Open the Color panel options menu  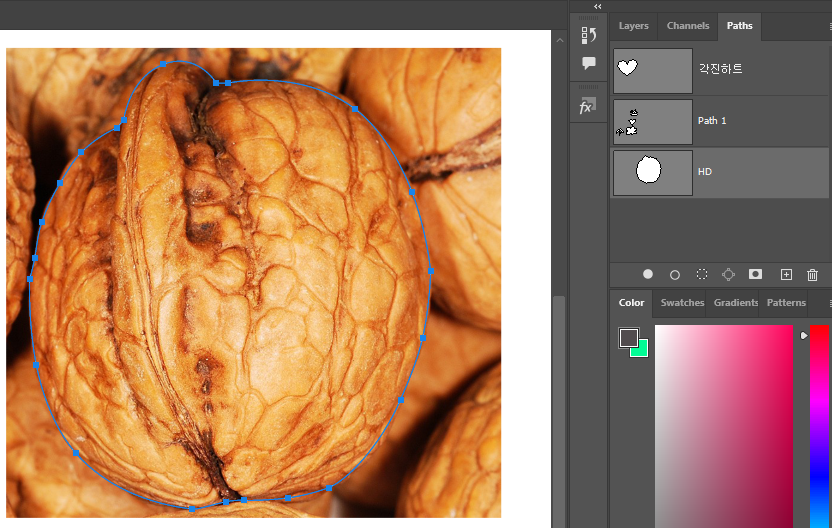click(829, 303)
